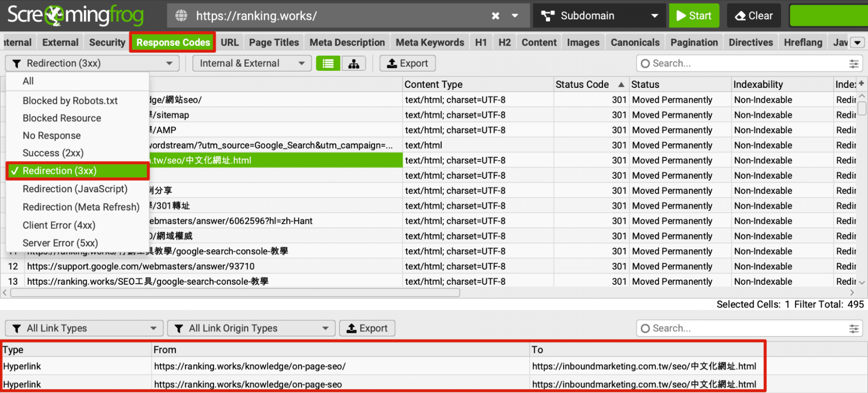Click the horizontal scrollbar under the table
Viewport: 868px width, 393px height.
tap(234, 293)
